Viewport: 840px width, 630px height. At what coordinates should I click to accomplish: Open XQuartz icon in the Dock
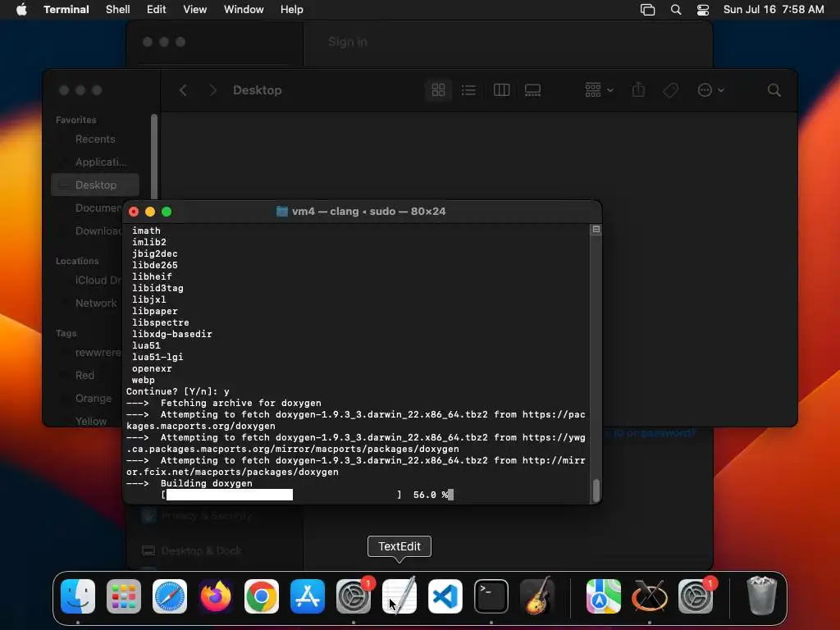[650, 596]
